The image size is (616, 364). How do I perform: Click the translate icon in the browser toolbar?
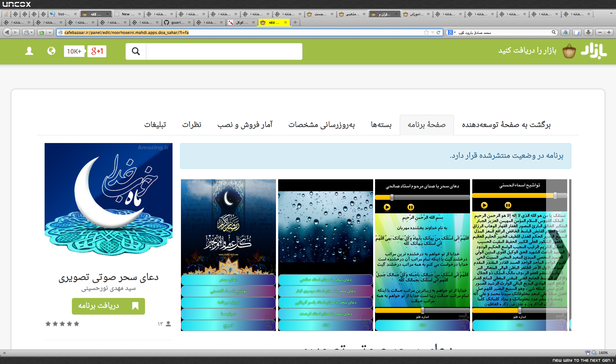[x=565, y=32]
